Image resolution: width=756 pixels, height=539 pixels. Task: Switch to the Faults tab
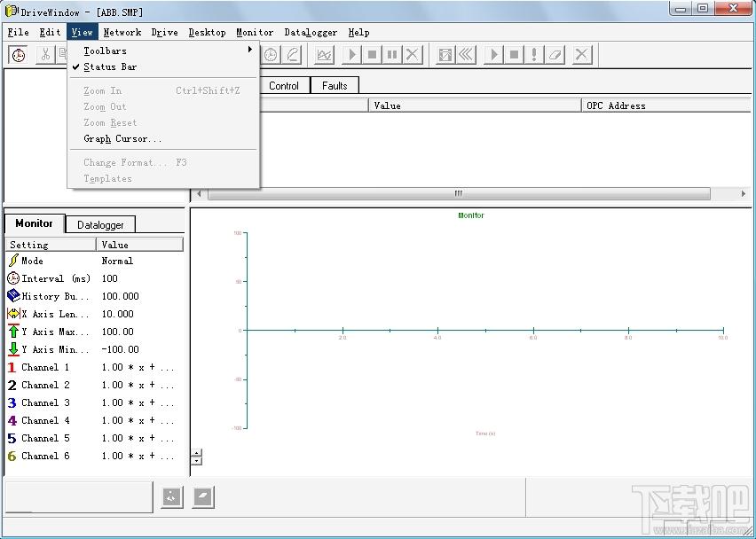click(x=335, y=86)
